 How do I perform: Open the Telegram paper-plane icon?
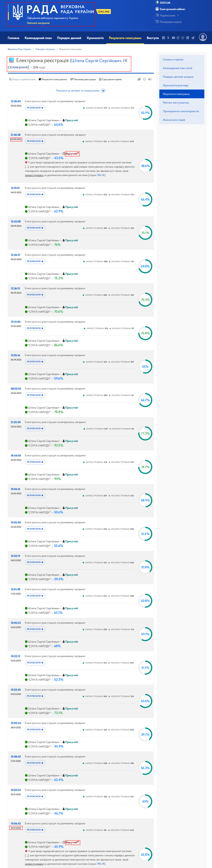[192, 38]
